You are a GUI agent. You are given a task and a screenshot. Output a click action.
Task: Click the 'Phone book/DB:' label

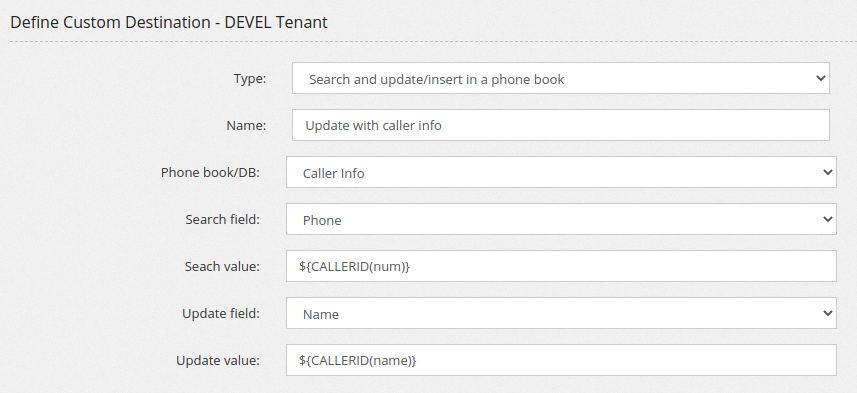[210, 173]
